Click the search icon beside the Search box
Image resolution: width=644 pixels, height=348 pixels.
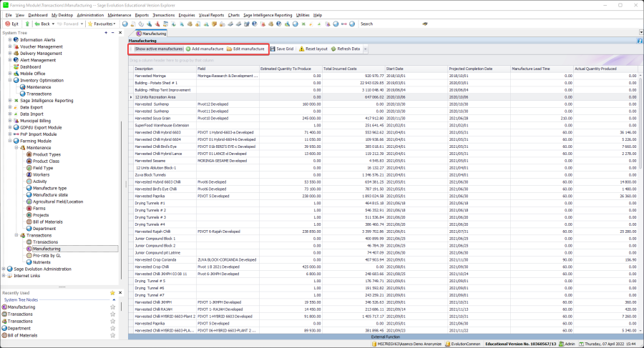[425, 24]
